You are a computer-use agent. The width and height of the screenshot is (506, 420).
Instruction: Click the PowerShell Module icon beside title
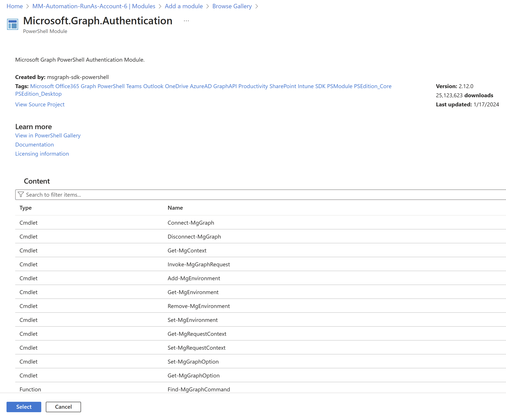coord(13,24)
